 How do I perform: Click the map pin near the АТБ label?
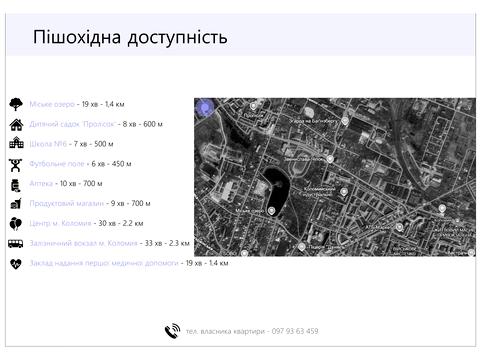coord(400,227)
